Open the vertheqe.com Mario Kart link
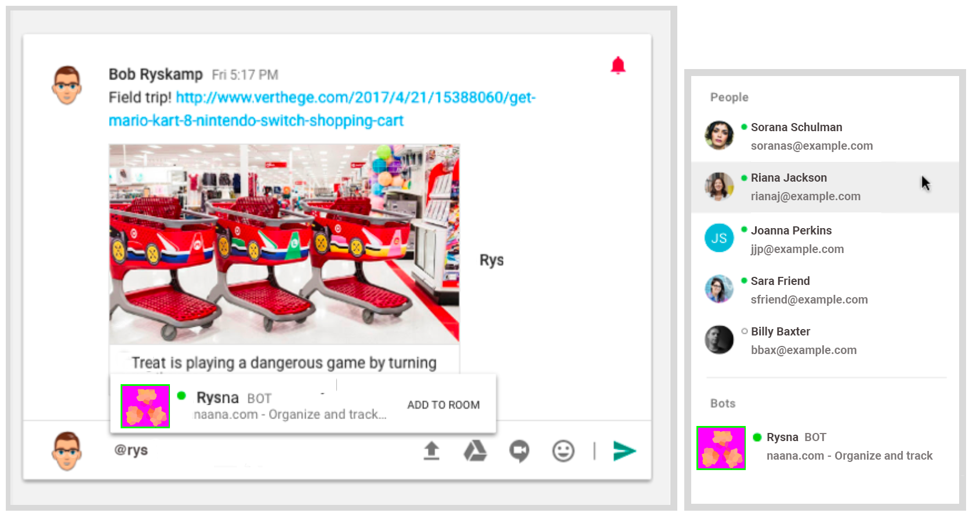Viewport: 980px width, 520px height. (x=322, y=109)
